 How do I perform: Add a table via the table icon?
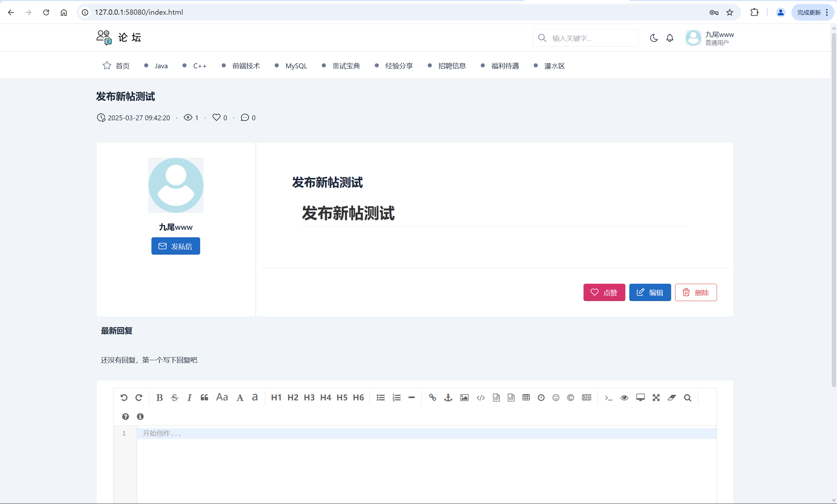526,397
